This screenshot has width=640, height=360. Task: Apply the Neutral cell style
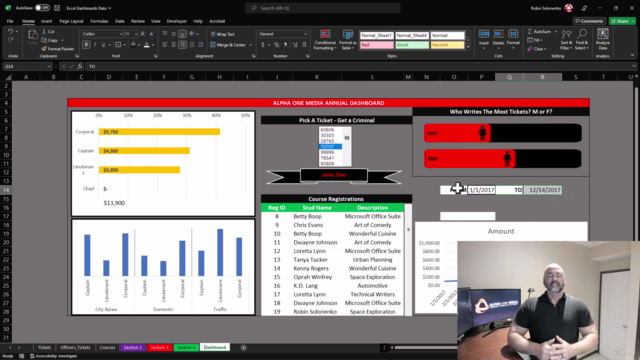(x=447, y=45)
